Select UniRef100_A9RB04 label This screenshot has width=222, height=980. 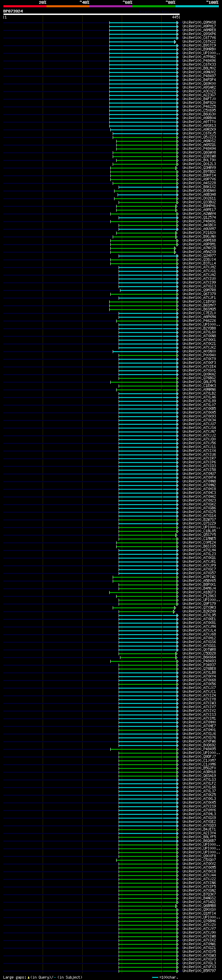[x=199, y=118]
